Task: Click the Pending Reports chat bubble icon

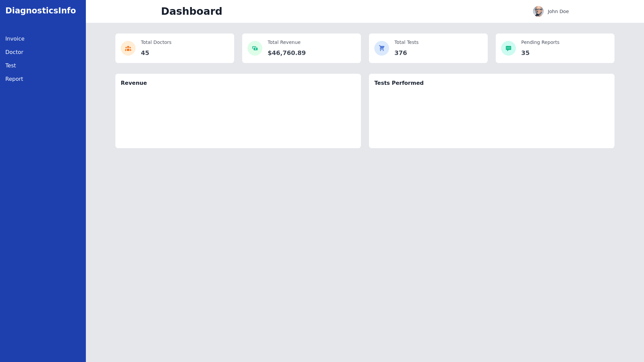Action: click(508, 48)
